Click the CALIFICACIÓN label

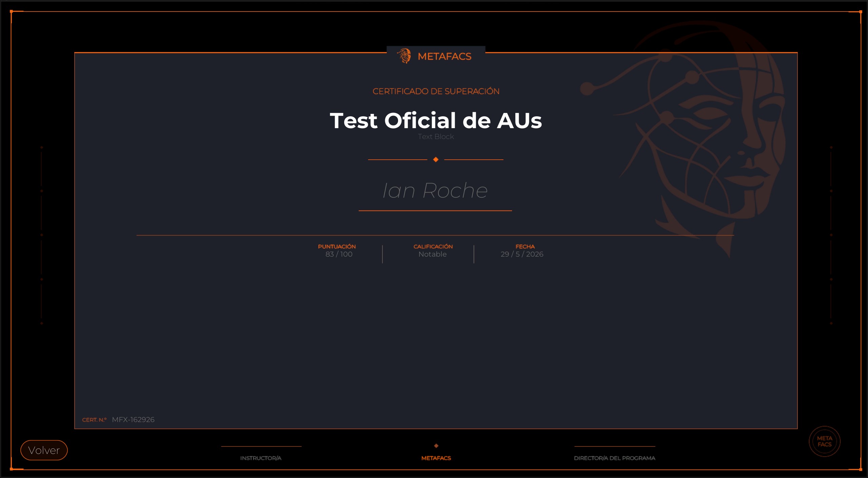433,246
